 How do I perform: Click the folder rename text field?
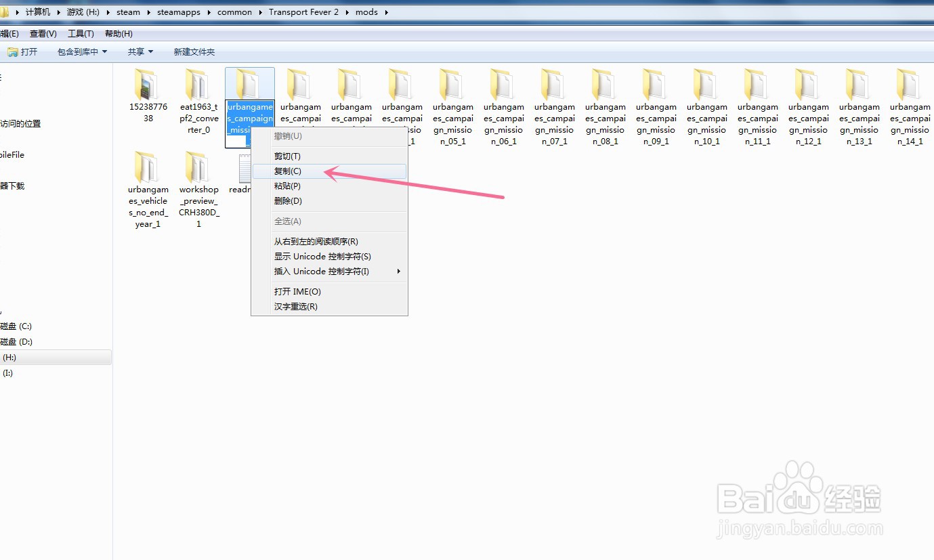coord(250,124)
